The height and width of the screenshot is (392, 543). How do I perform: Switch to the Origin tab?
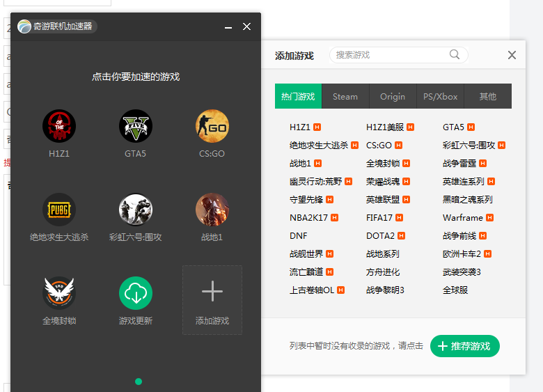(x=393, y=96)
